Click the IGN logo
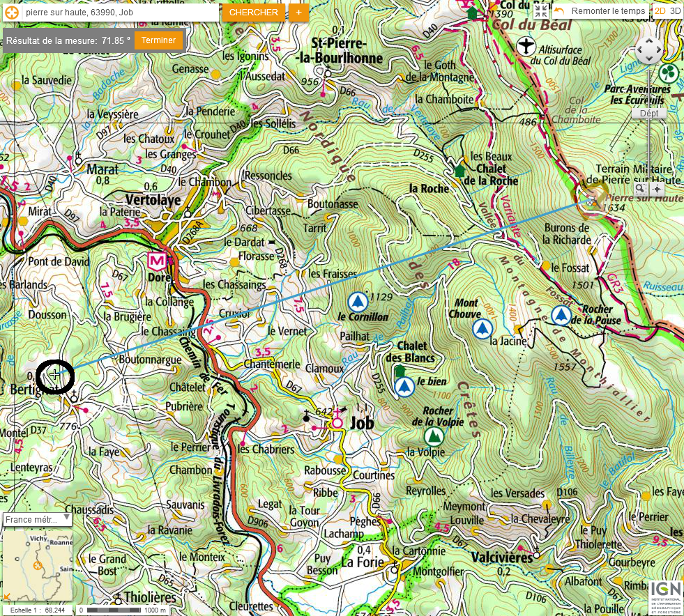 tap(664, 596)
